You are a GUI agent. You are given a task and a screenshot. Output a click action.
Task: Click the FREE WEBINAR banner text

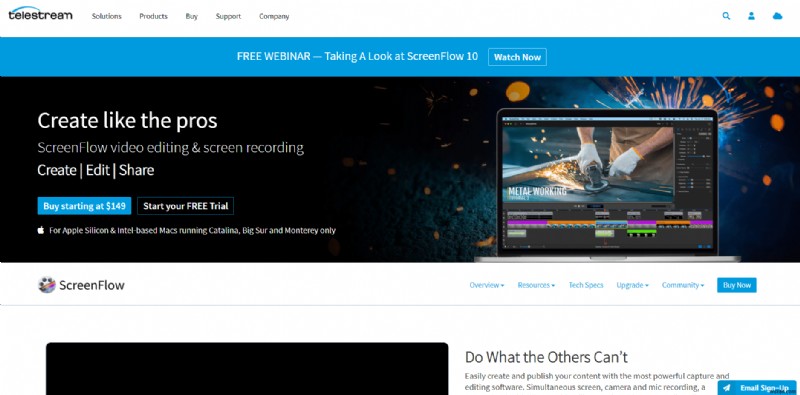point(357,57)
